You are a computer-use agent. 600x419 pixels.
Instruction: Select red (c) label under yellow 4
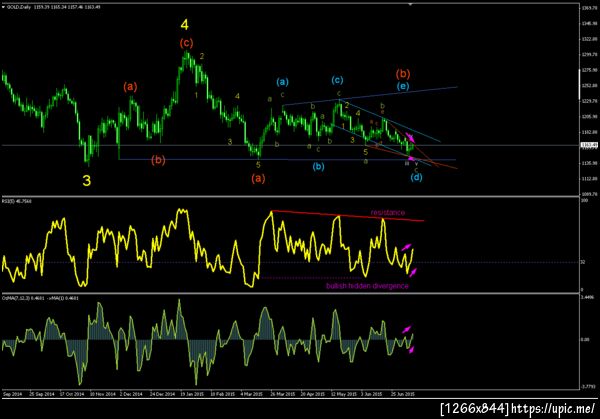(x=186, y=43)
